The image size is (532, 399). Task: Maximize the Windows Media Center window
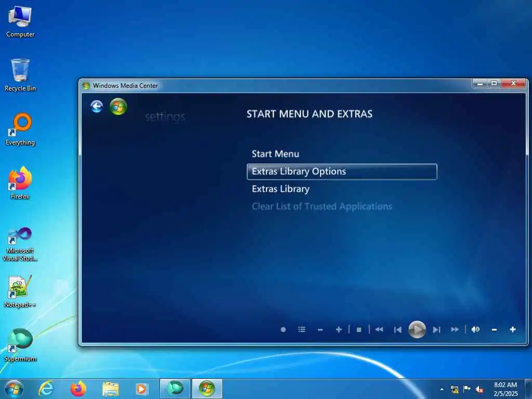494,84
